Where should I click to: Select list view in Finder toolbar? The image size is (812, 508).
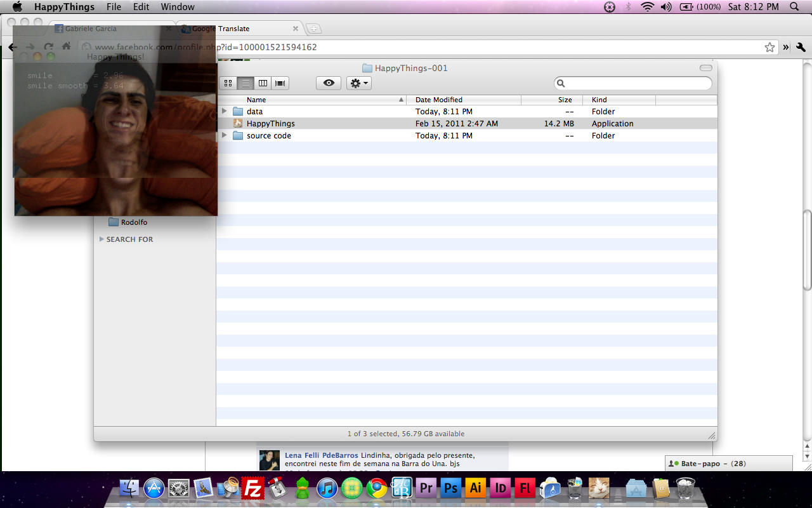[x=246, y=83]
